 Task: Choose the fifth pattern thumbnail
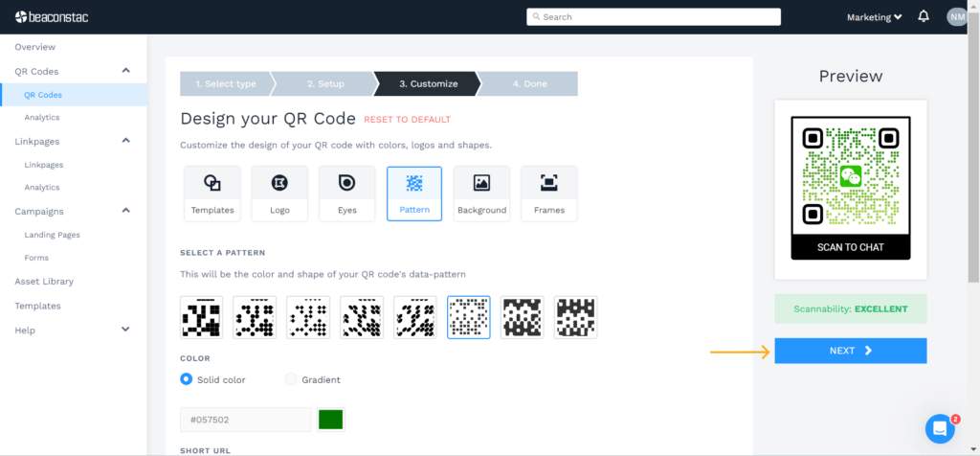[x=415, y=317]
